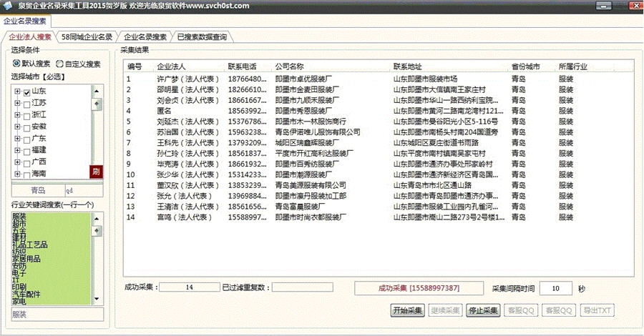Click the 导出TXT button
This screenshot has width=644, height=336.
pos(597,310)
